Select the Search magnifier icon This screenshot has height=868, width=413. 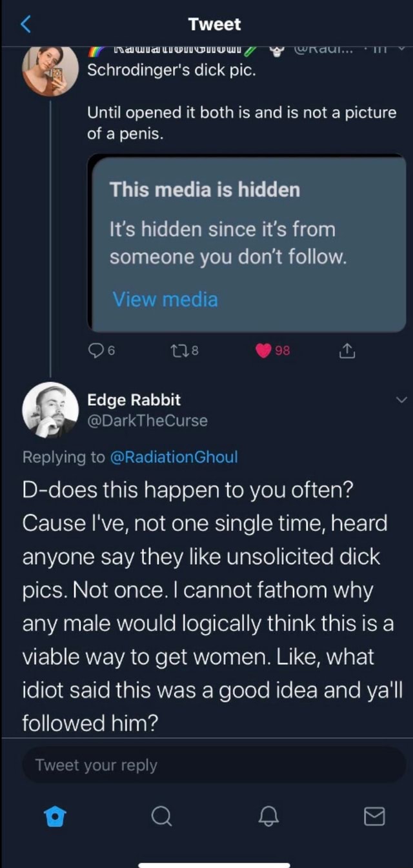click(x=161, y=816)
